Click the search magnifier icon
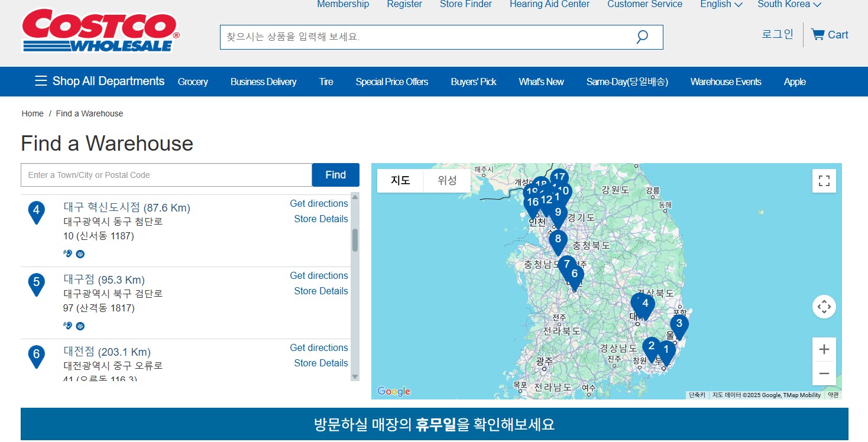Image resolution: width=868 pixels, height=442 pixels. coord(642,37)
